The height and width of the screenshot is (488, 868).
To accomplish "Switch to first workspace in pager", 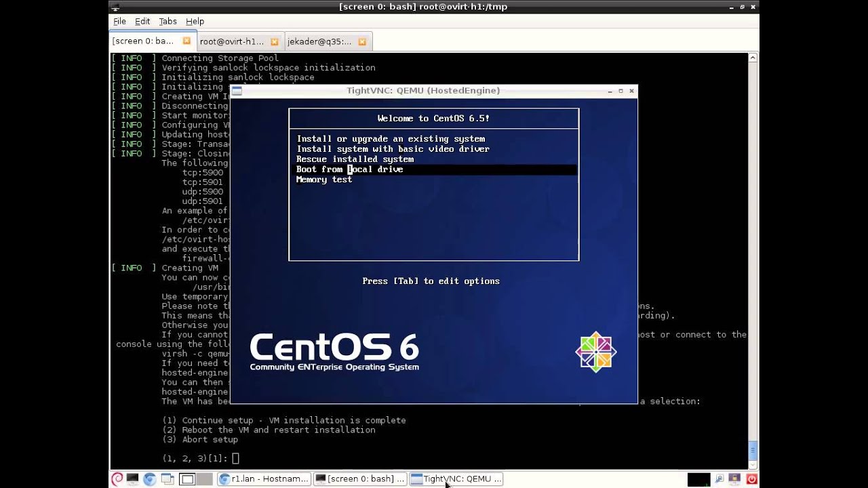I will point(187,479).
